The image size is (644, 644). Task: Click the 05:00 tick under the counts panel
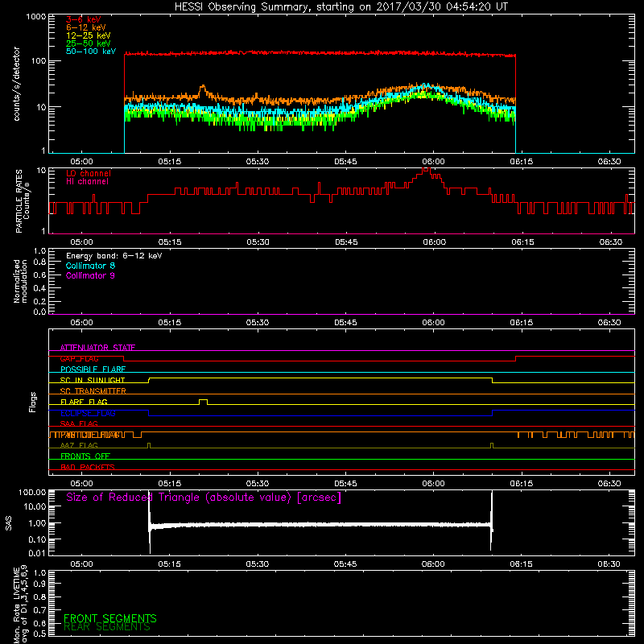(82, 162)
